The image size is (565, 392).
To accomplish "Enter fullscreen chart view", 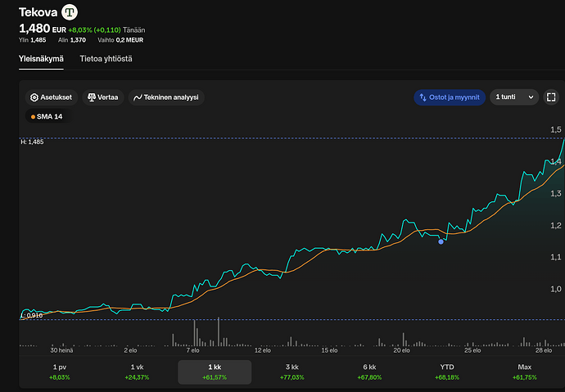I will point(552,97).
